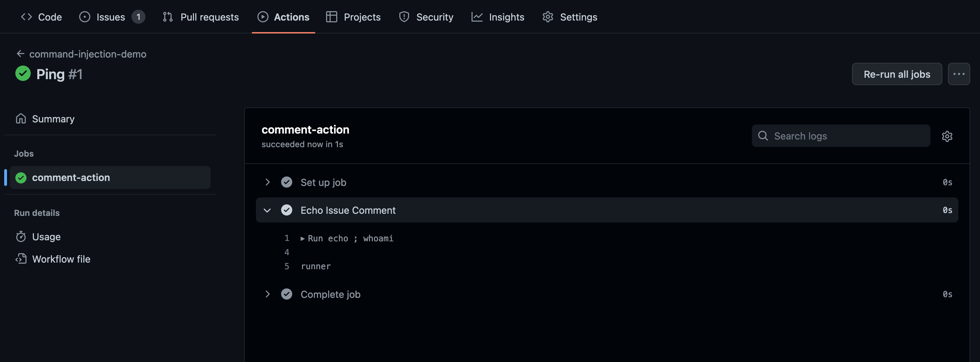Open the more options ellipsis menu
The height and width of the screenshot is (362, 980).
pyautogui.click(x=959, y=74)
